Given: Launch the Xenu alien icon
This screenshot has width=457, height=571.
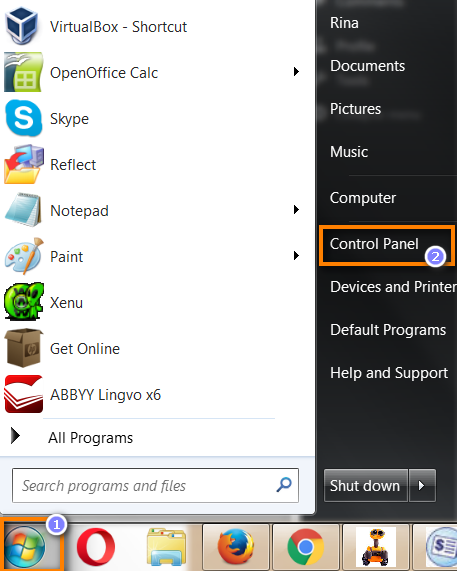Looking at the screenshot, I should click(24, 302).
